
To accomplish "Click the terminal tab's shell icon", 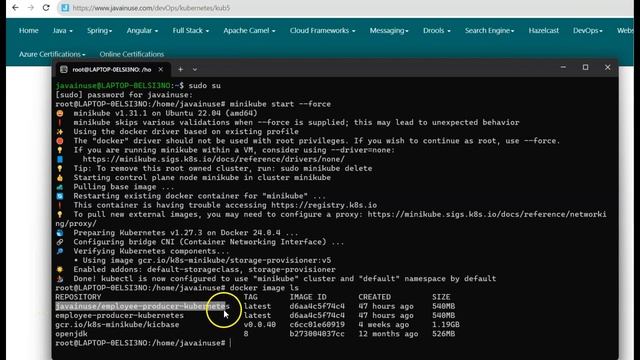I will click(64, 69).
